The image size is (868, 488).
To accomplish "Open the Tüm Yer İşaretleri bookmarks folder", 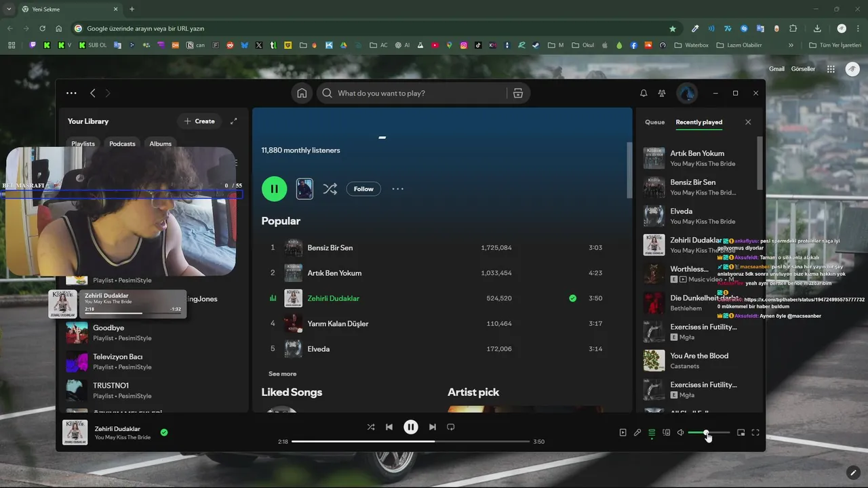I will point(835,45).
